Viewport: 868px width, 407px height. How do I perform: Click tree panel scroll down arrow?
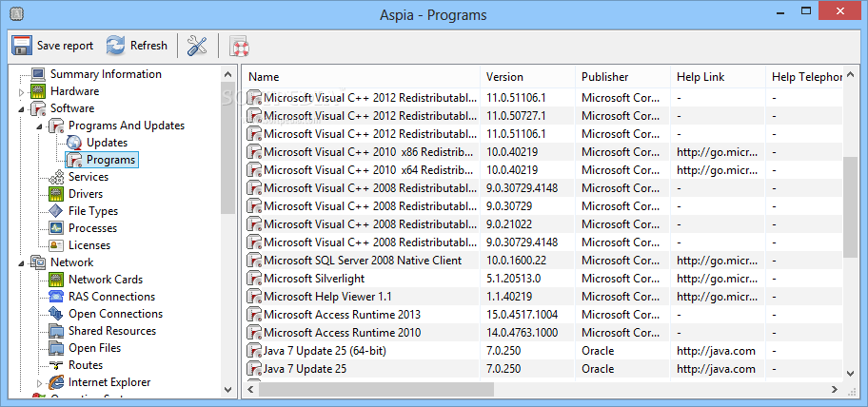[228, 390]
